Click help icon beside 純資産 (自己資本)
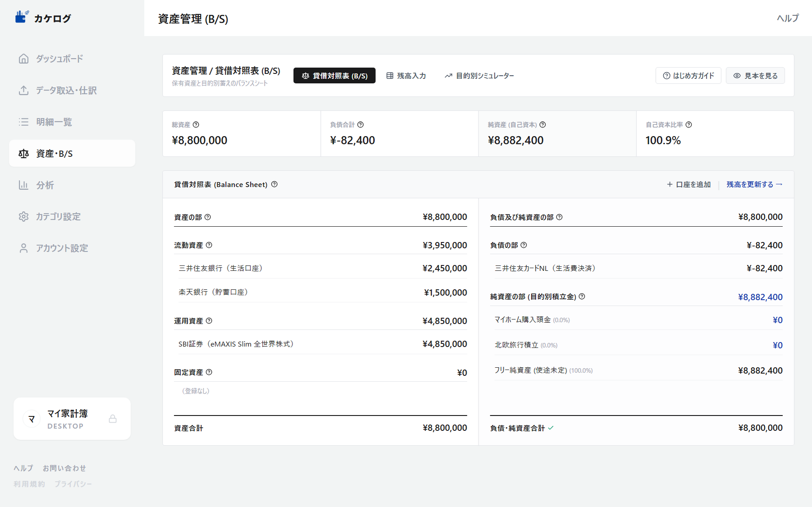 tap(543, 125)
